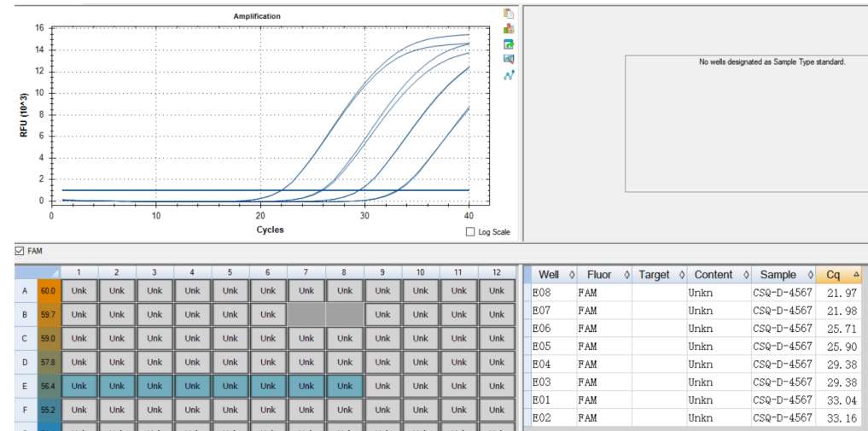Click the export chart green-arrow icon
The image size is (868, 431).
509,44
